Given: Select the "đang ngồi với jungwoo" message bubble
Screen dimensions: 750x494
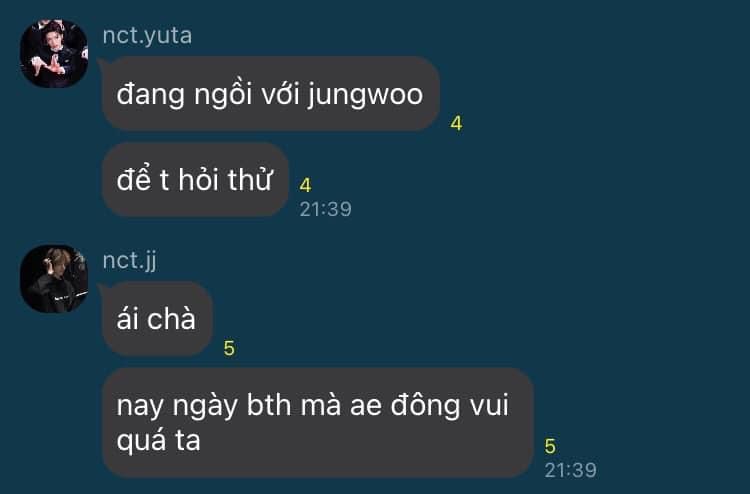Looking at the screenshot, I should point(271,94).
